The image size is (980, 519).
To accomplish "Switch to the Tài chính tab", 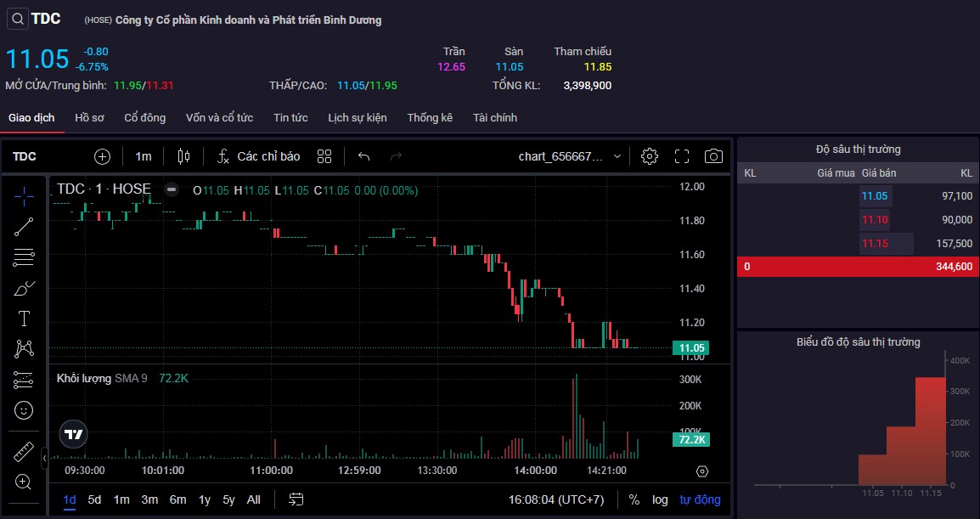I will coord(495,118).
